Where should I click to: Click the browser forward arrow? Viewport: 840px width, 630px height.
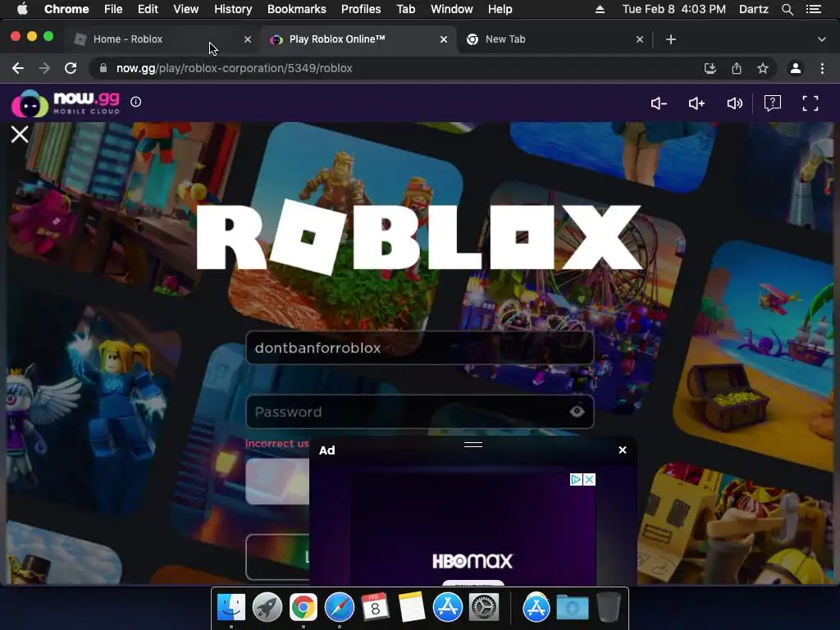pyautogui.click(x=44, y=68)
